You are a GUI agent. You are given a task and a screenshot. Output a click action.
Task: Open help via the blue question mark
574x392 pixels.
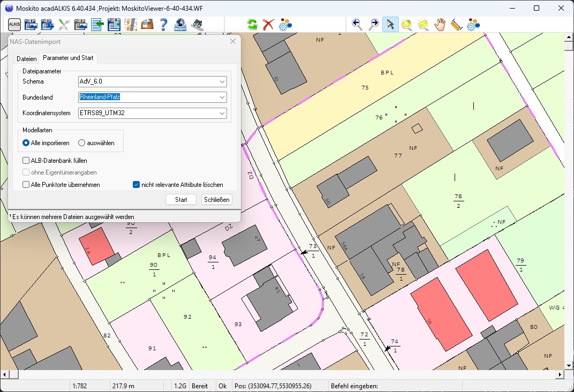(164, 24)
